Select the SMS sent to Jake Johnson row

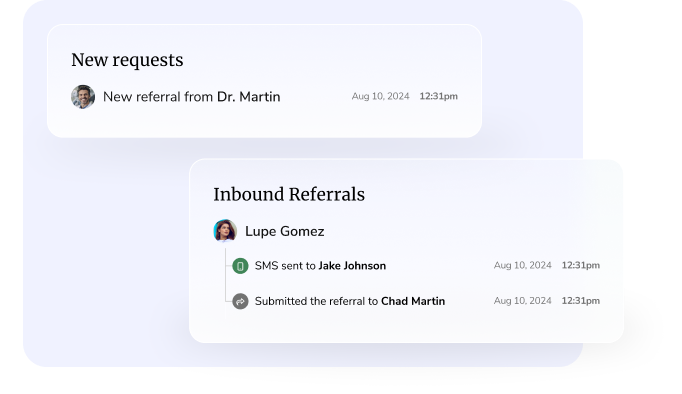[x=416, y=266]
